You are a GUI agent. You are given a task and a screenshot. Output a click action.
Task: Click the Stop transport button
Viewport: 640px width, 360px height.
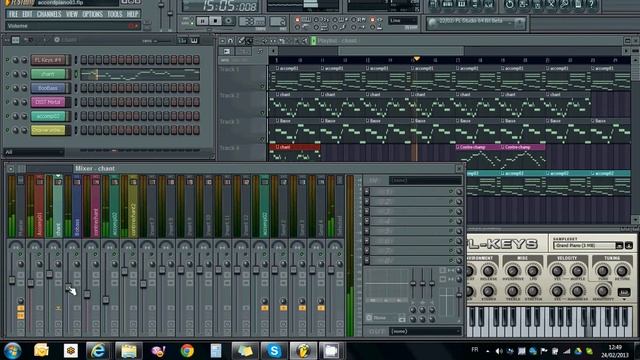pyautogui.click(x=215, y=21)
